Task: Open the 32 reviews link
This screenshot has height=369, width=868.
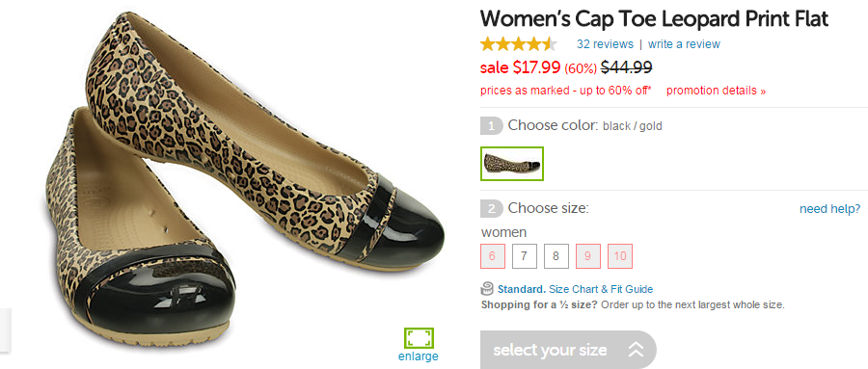Action: pyautogui.click(x=605, y=43)
